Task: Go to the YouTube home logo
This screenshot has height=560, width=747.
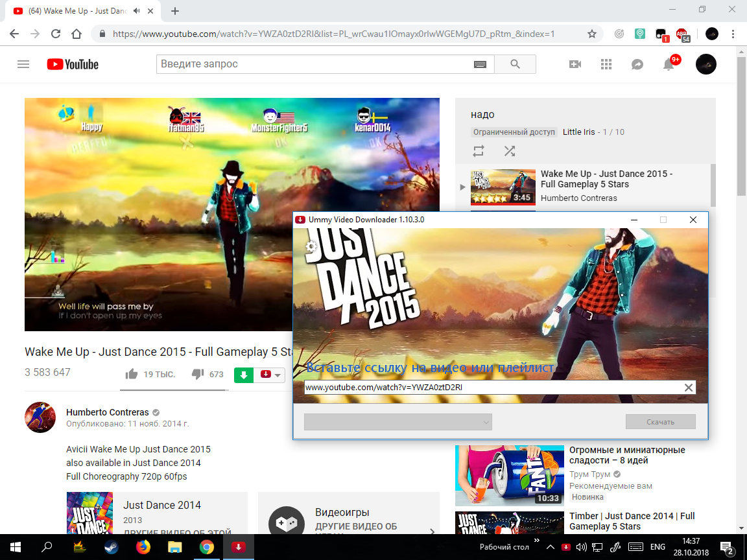Action: [x=73, y=64]
